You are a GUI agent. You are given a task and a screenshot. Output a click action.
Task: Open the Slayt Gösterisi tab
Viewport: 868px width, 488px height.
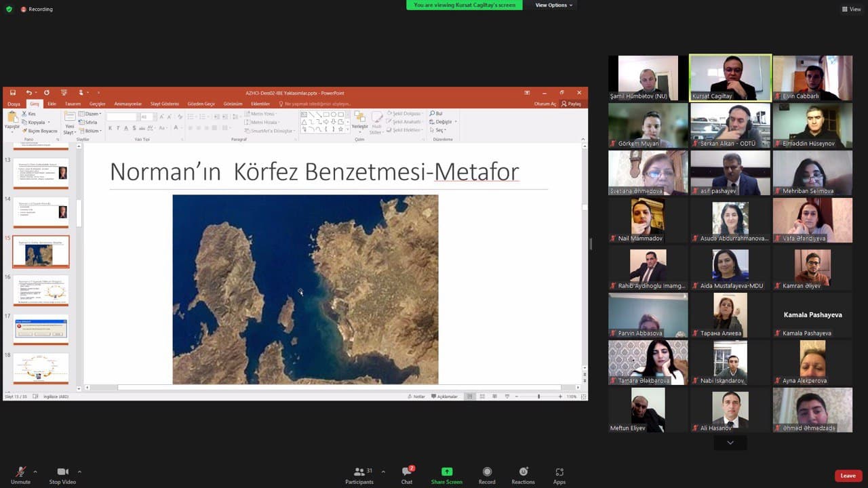(165, 104)
